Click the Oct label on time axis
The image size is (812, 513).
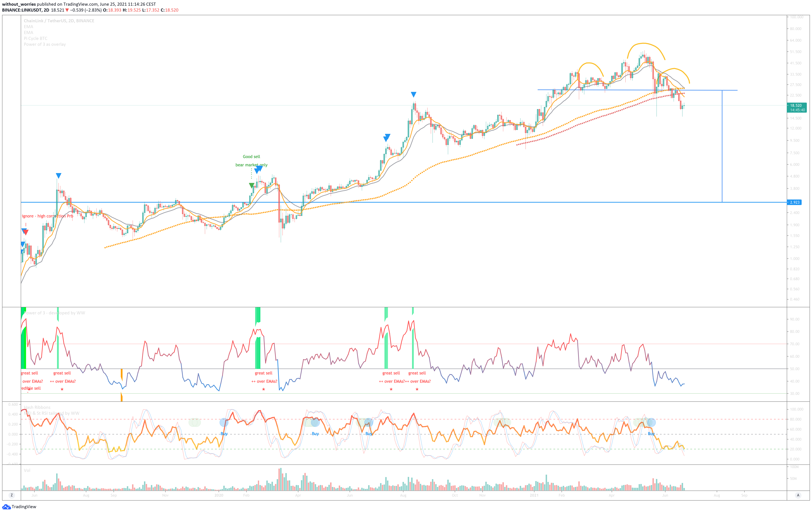point(455,496)
